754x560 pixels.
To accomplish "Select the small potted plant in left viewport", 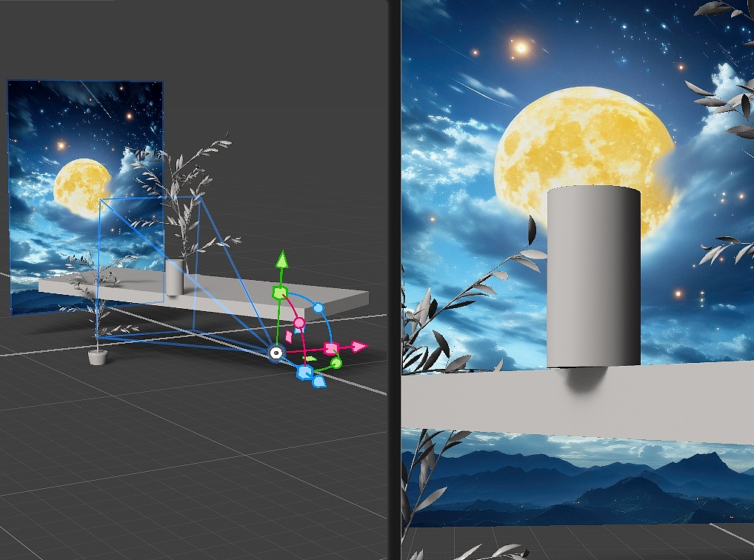I will pos(98,356).
